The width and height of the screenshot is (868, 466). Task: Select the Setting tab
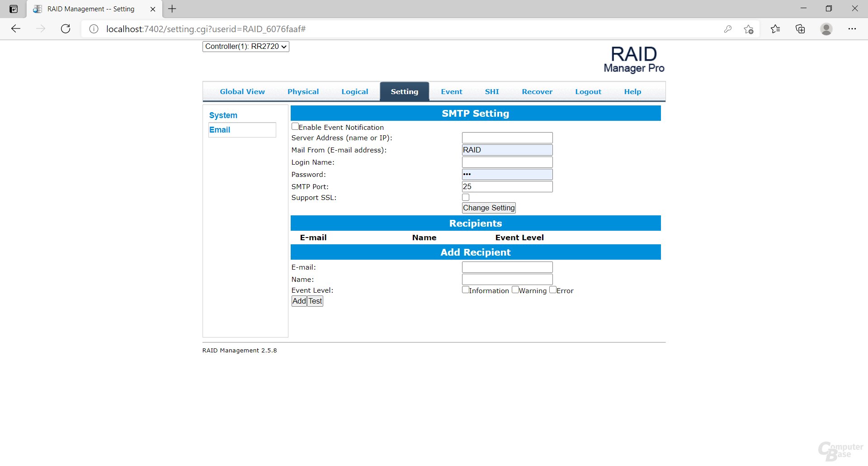(x=405, y=91)
